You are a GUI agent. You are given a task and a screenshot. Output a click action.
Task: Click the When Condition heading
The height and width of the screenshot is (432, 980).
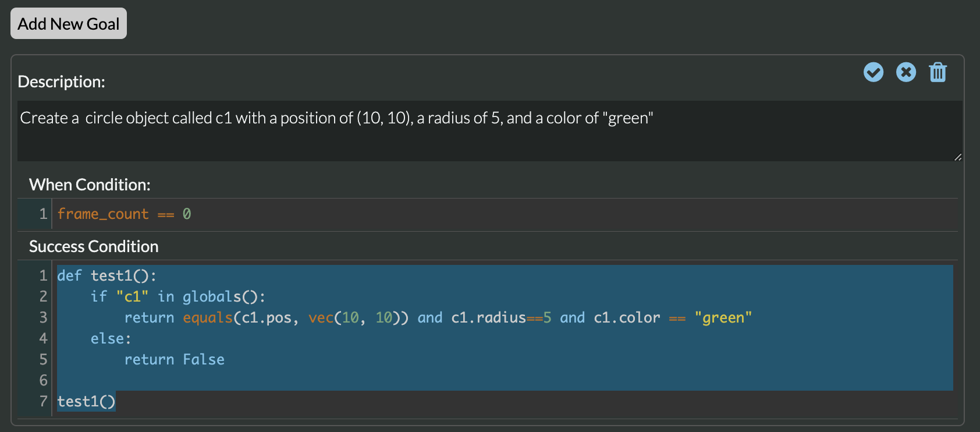[x=90, y=185]
